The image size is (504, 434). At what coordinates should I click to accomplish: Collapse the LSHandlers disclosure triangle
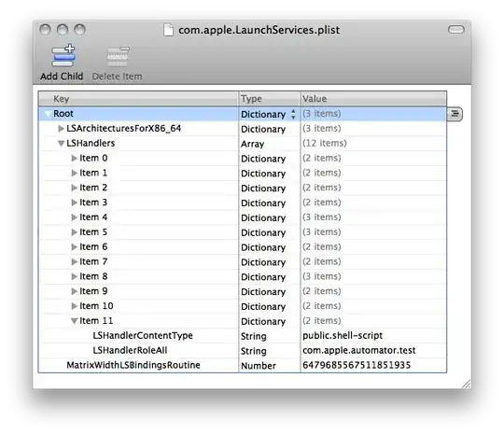tap(61, 144)
